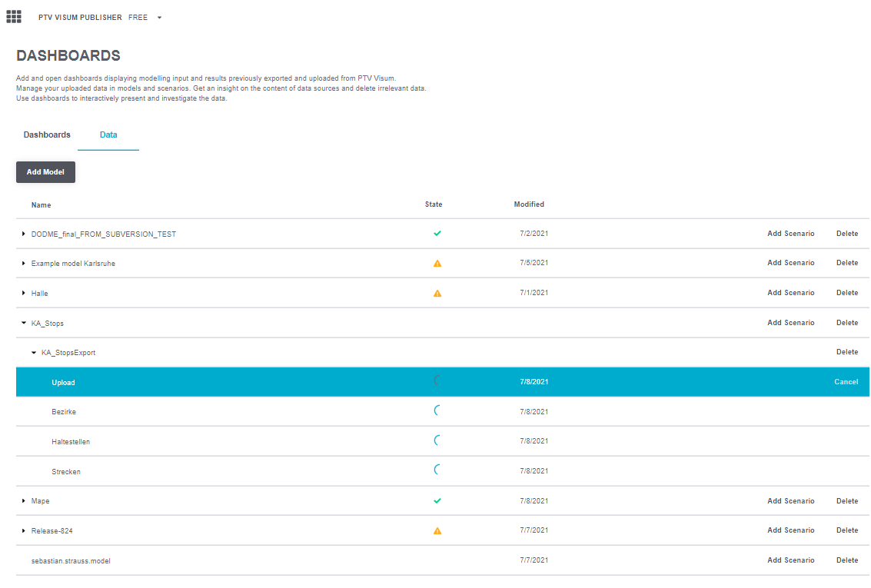This screenshot has height=588, width=871.
Task: Open the app launcher grid icon
Action: coord(14,16)
